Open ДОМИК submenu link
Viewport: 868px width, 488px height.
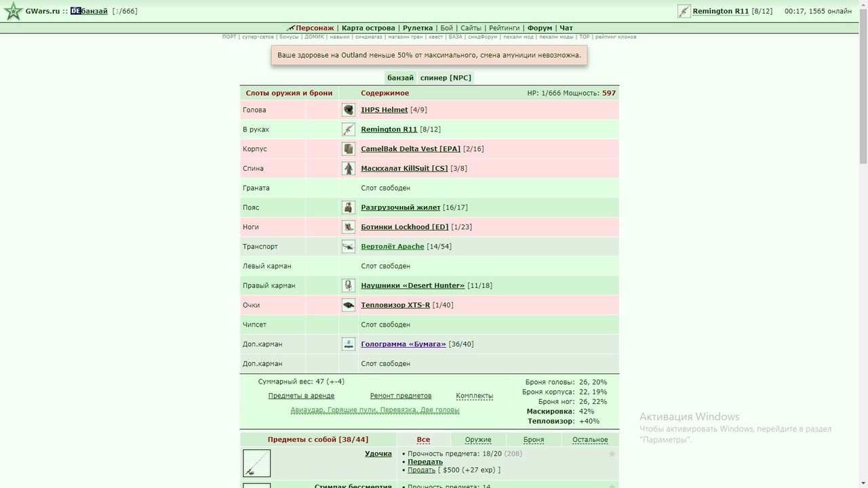pyautogui.click(x=314, y=37)
